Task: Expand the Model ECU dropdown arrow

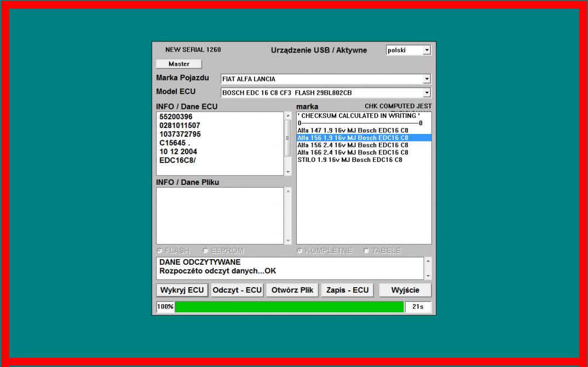Action: 426,92
